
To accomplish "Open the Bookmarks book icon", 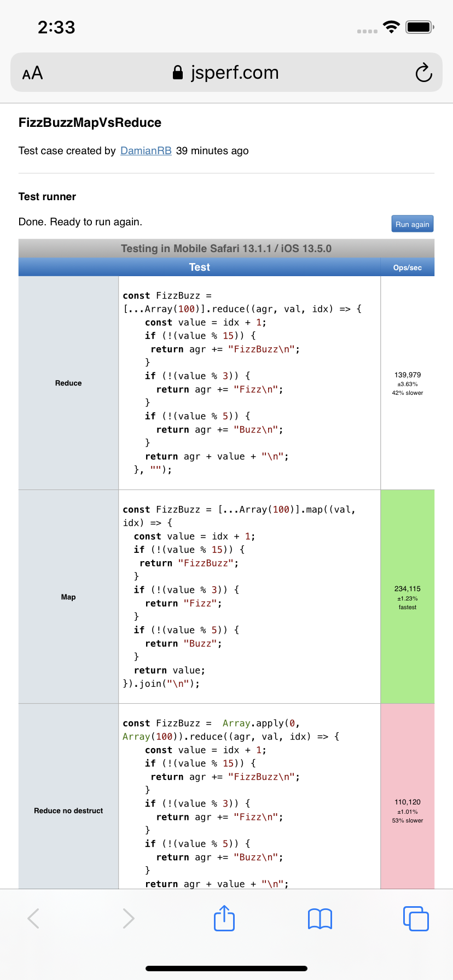I will point(320,919).
